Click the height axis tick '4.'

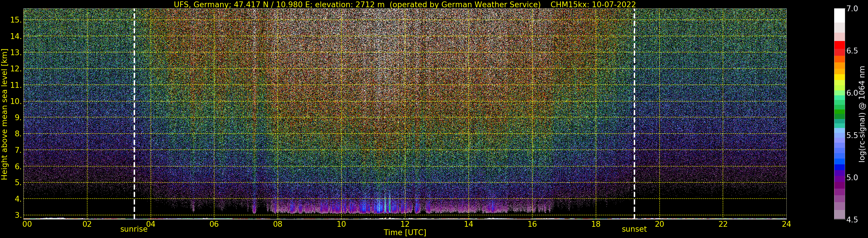tap(18, 199)
